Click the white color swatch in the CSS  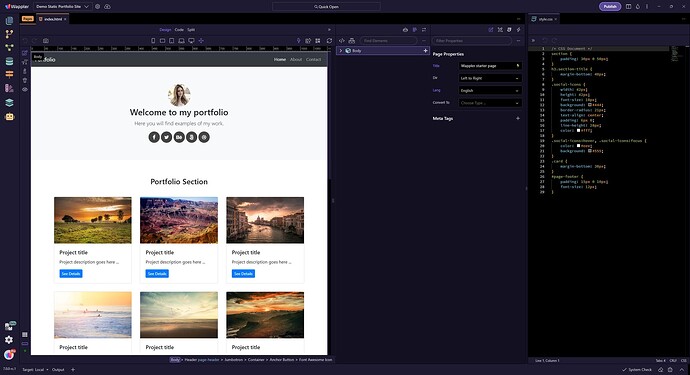click(579, 130)
